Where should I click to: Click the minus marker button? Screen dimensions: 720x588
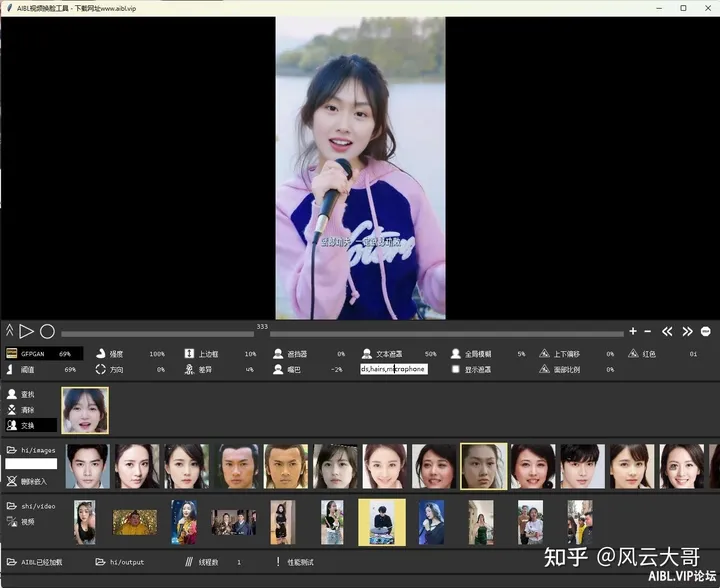point(647,331)
